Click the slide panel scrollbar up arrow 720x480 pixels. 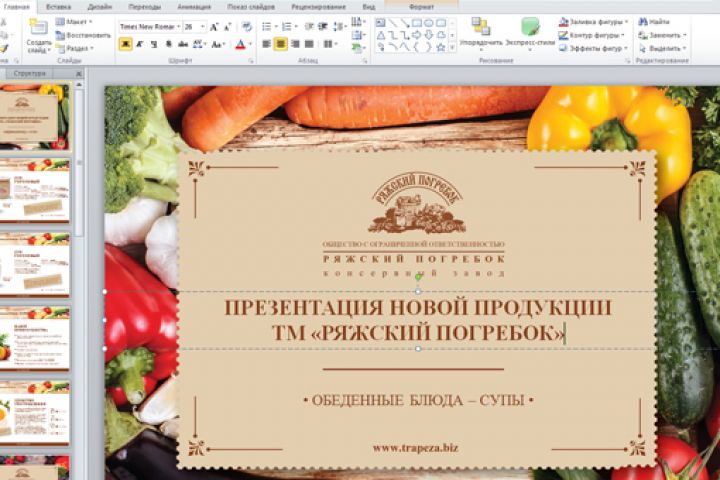(79, 85)
